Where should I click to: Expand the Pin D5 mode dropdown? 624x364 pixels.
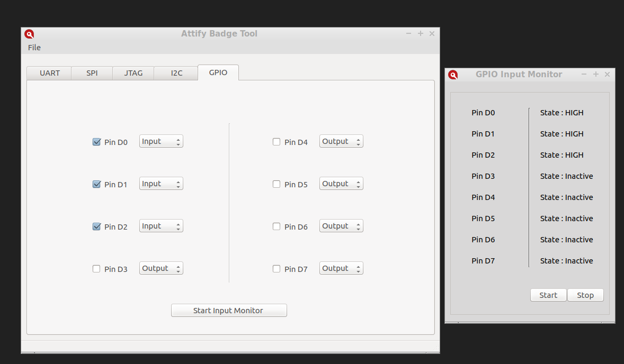coord(341,184)
